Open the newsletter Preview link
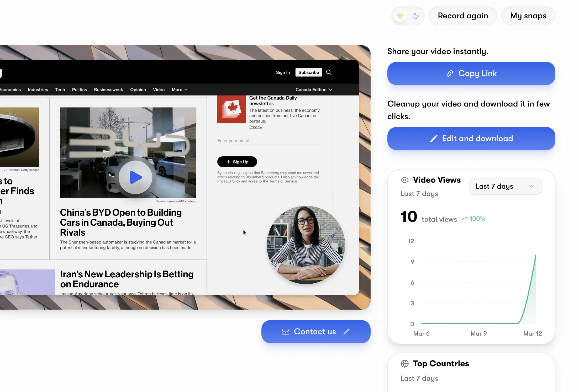 click(x=256, y=127)
